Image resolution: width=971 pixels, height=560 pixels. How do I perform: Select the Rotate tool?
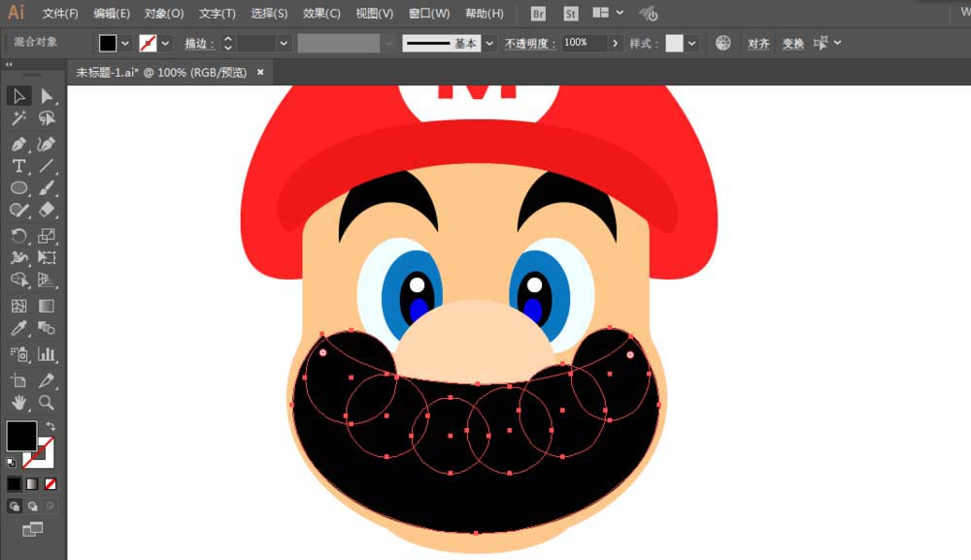coord(18,236)
